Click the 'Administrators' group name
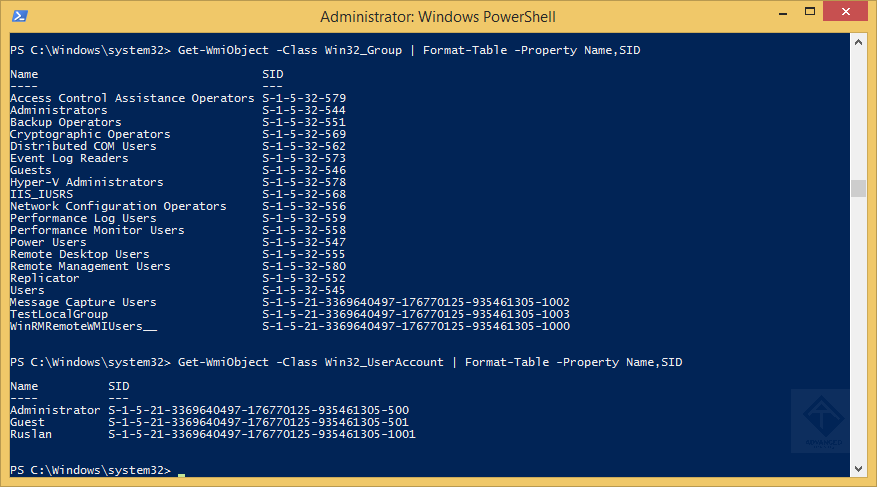The width and height of the screenshot is (877, 487). (58, 110)
